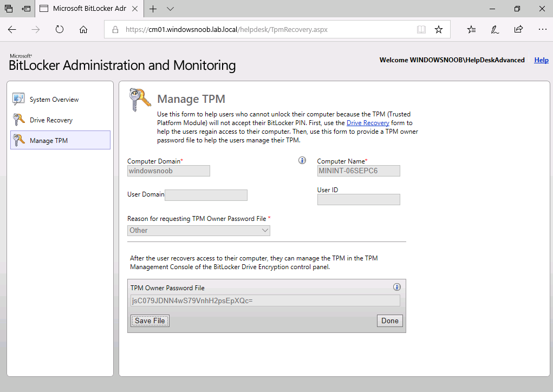
Task: Go to browser Home
Action: pos(83,30)
